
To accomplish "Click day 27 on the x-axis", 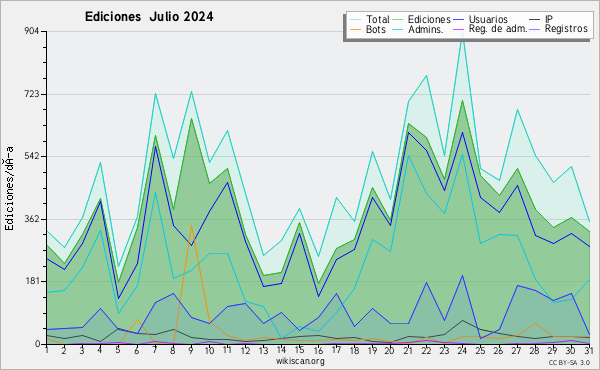I will coord(517,350).
